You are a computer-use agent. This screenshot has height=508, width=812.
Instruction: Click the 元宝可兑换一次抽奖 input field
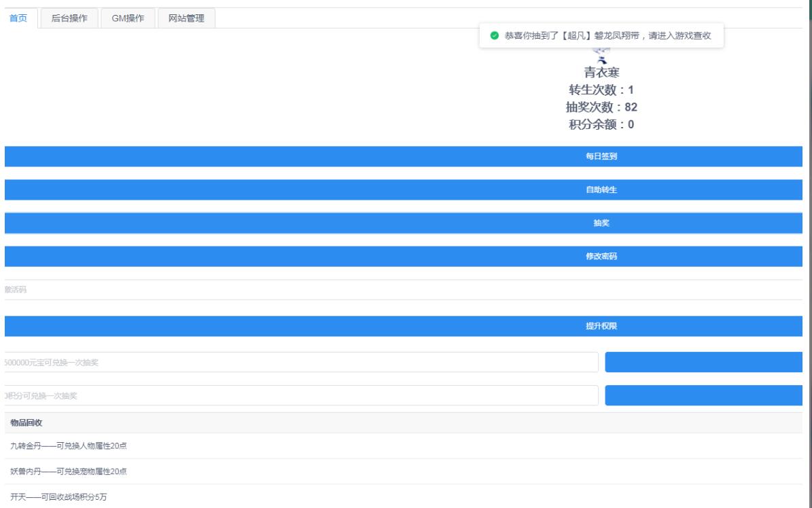coord(301,363)
